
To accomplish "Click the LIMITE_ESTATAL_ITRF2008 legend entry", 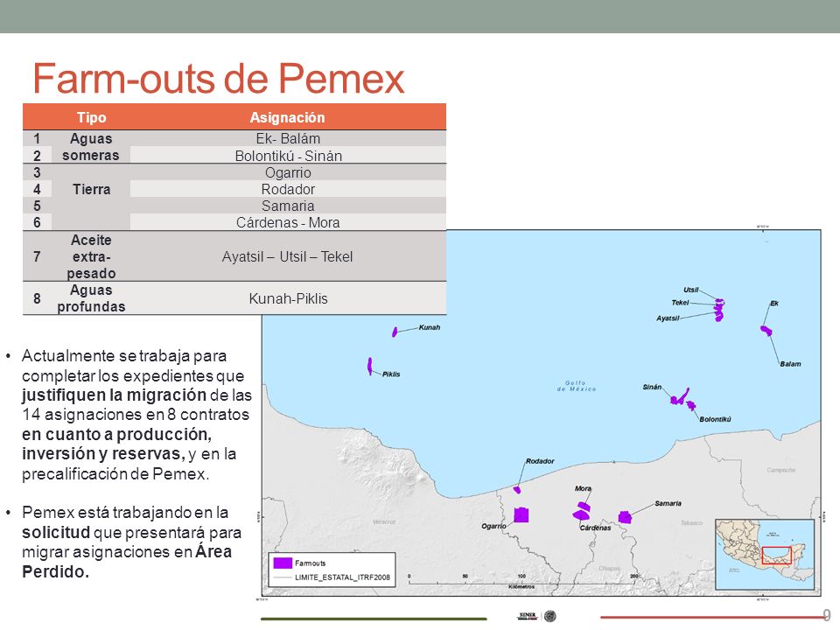I will (x=332, y=577).
